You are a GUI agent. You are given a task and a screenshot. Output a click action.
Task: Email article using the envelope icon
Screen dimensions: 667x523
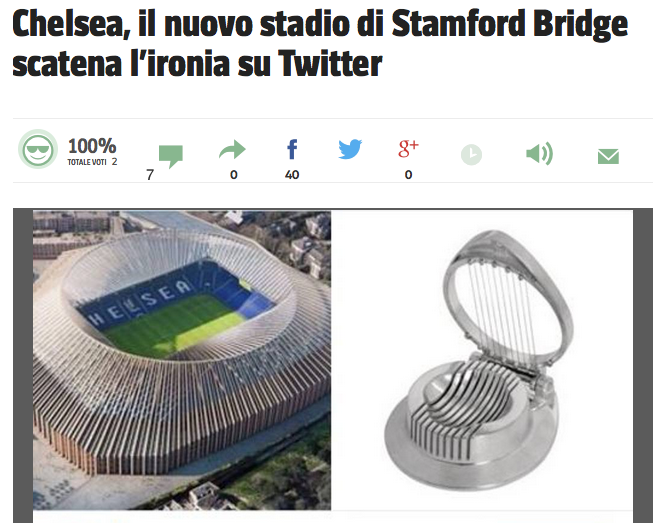click(x=608, y=156)
